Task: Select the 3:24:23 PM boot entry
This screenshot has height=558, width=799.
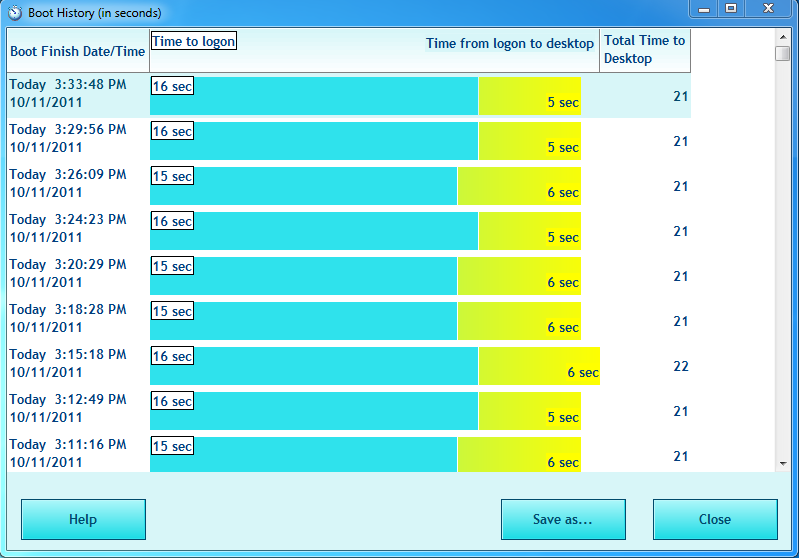Action: click(349, 230)
